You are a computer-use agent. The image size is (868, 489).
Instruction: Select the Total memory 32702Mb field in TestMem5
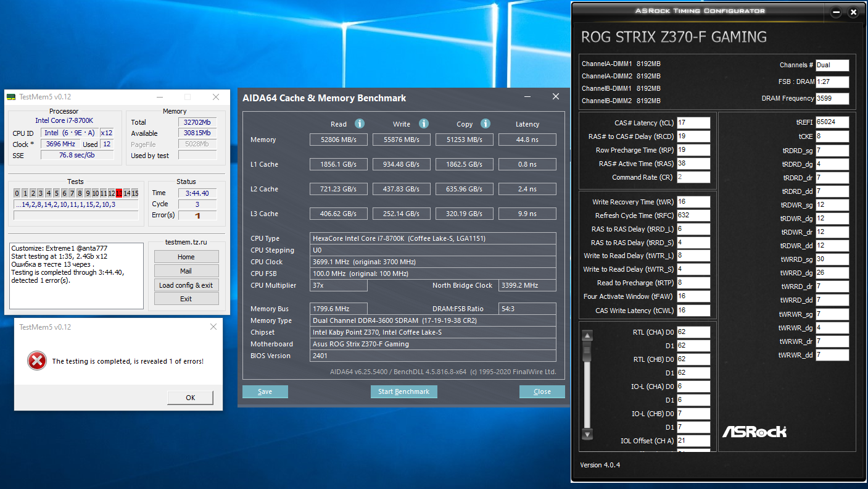click(x=197, y=122)
